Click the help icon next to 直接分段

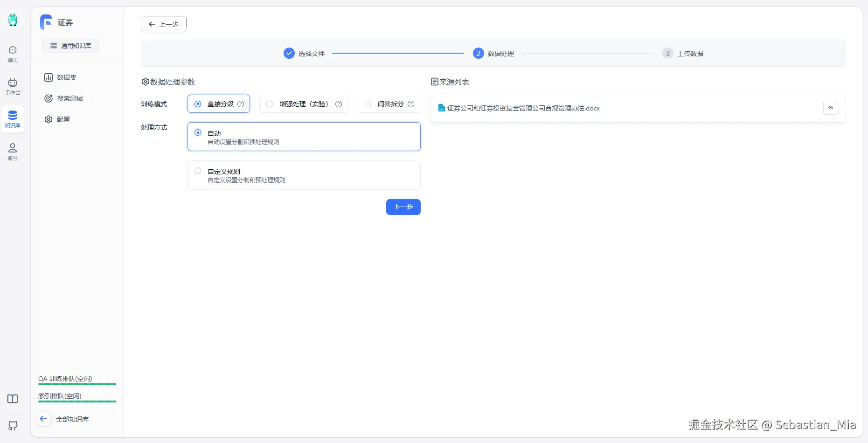pyautogui.click(x=241, y=104)
